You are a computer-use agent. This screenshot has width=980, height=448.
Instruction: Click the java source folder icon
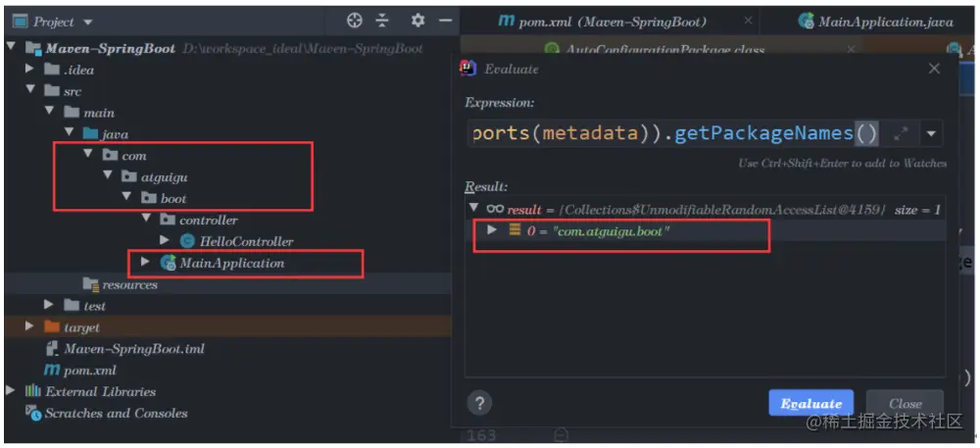(x=90, y=133)
